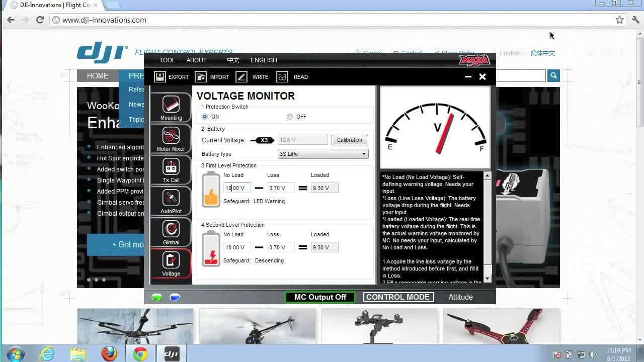Click the red second level battery icon
644x362 pixels.
click(x=211, y=249)
